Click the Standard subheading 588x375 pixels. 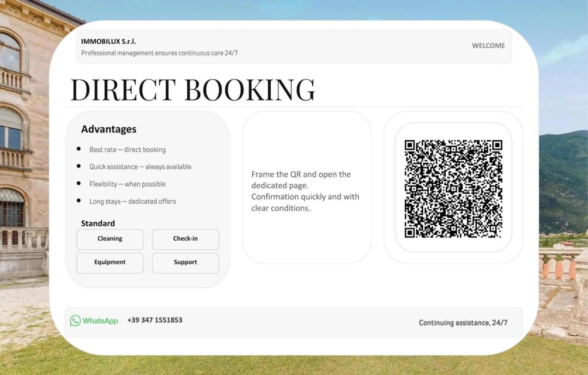pos(98,223)
